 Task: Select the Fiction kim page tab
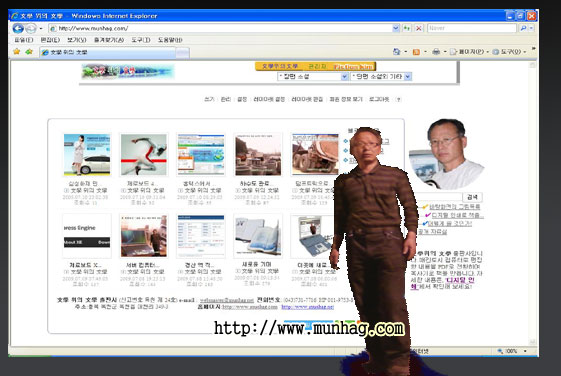click(353, 67)
